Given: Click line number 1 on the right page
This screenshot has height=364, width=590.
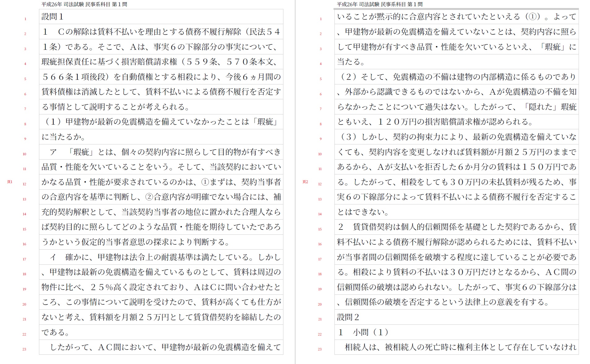Looking at the screenshot, I should (321, 19).
